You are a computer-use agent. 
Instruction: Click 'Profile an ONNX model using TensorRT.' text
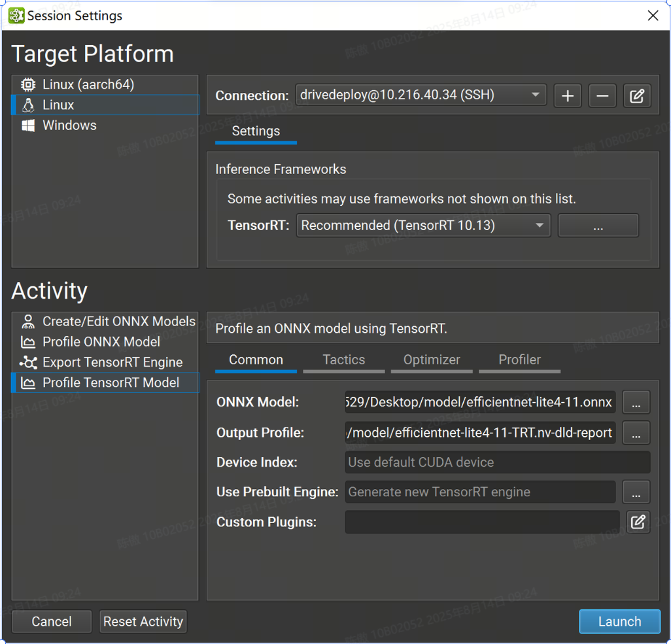point(331,329)
